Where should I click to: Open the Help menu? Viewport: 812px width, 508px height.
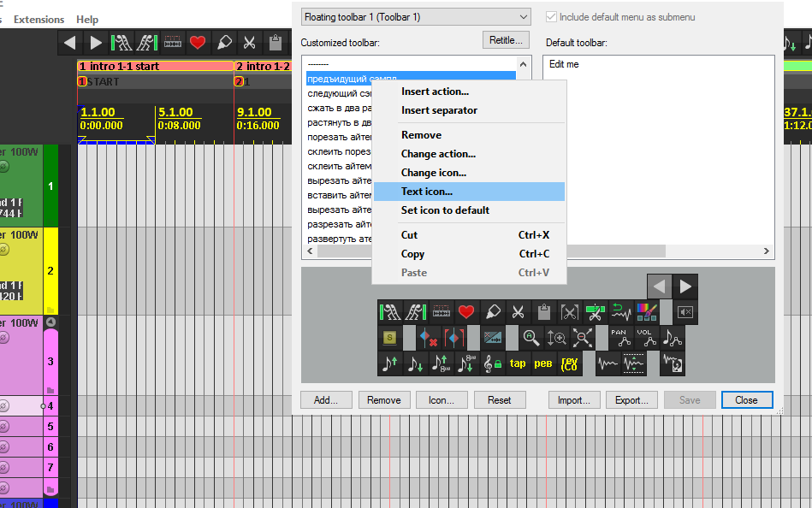pyautogui.click(x=87, y=19)
